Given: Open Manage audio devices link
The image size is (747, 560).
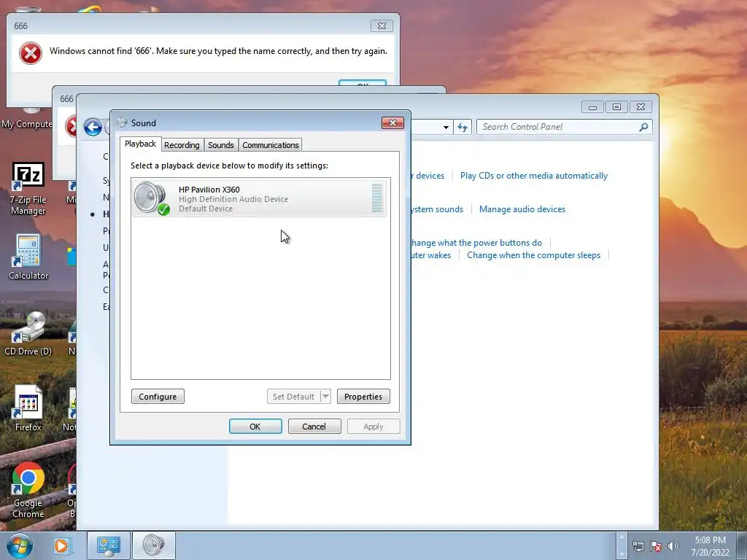Looking at the screenshot, I should tap(522, 209).
